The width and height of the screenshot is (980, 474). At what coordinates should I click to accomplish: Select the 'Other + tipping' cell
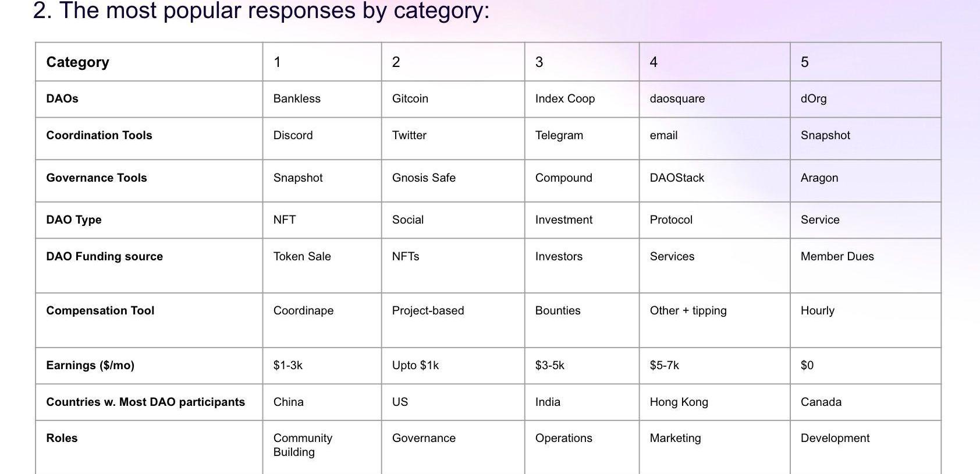[x=715, y=320]
